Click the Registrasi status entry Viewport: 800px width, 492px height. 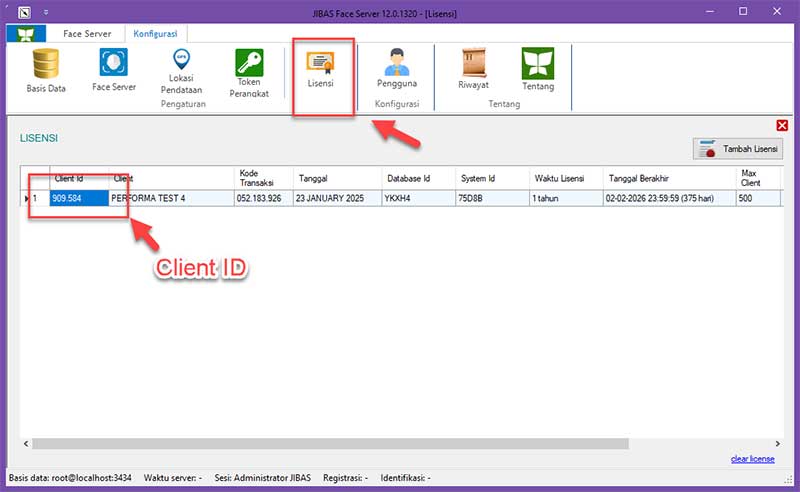coord(345,478)
